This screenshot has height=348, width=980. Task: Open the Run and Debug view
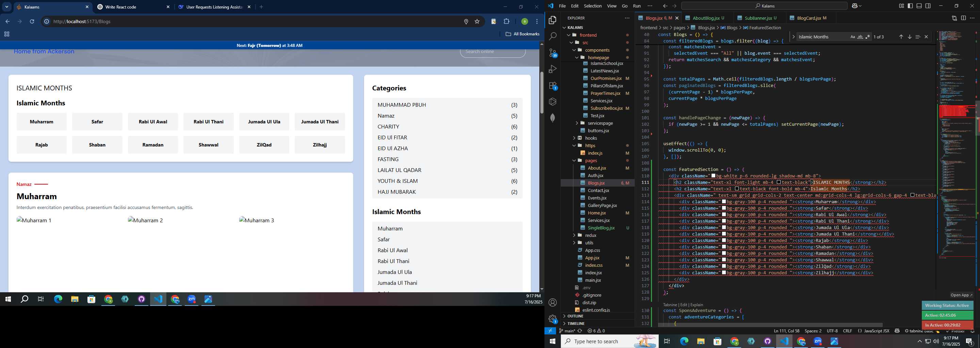click(552, 69)
